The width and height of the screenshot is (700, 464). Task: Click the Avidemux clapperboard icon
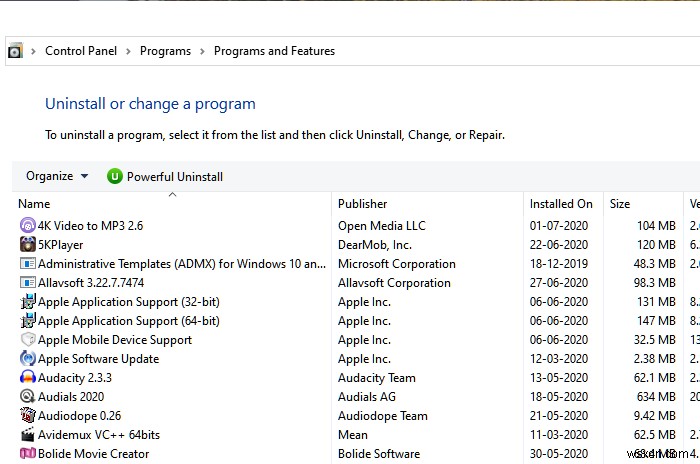(x=28, y=435)
